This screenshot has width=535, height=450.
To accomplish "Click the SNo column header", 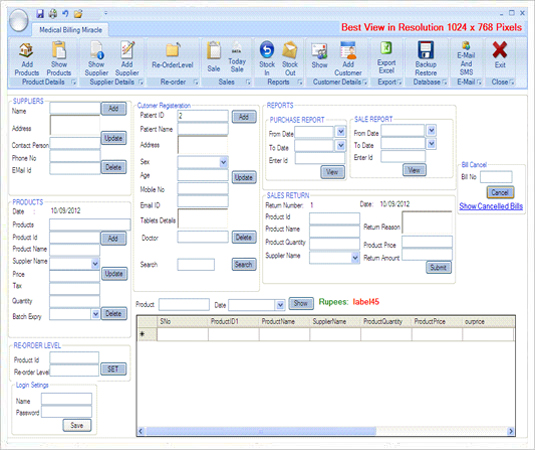I will (183, 321).
